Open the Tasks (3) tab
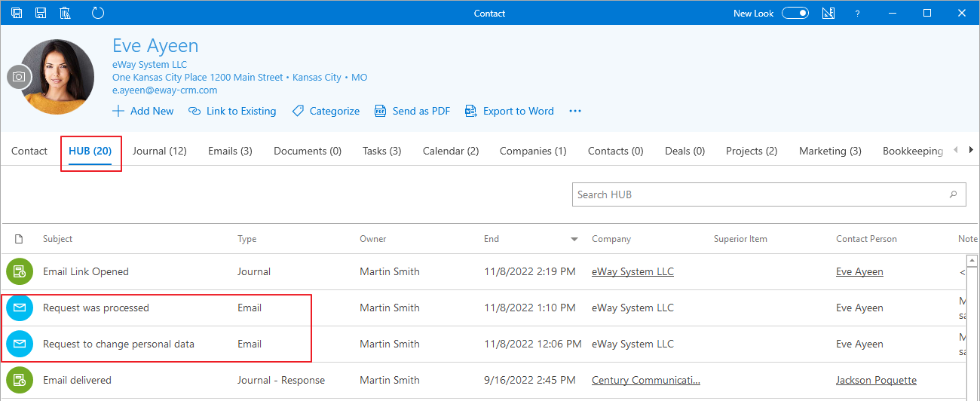Image resolution: width=980 pixels, height=401 pixels. pyautogui.click(x=381, y=151)
